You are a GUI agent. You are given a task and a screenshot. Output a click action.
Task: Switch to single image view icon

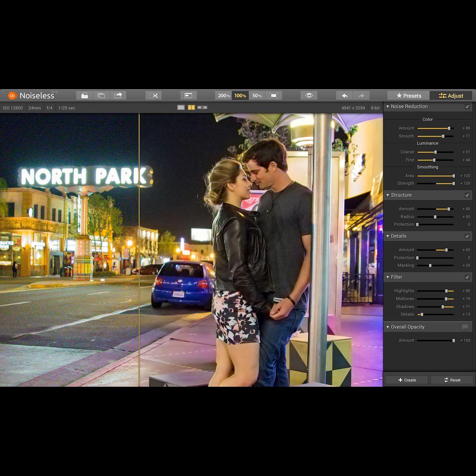coord(181,107)
